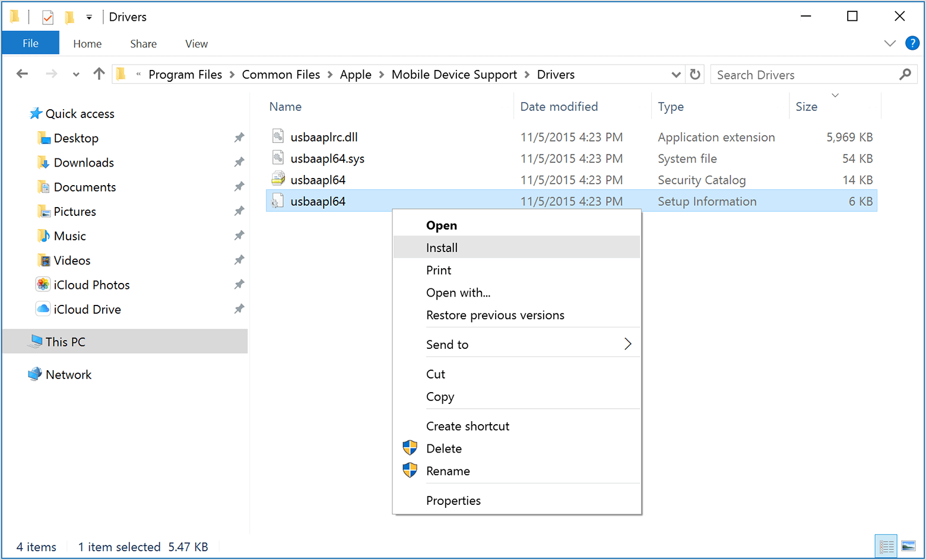Open iCloud Photos in Quick access
This screenshot has width=926, height=560.
[x=91, y=285]
